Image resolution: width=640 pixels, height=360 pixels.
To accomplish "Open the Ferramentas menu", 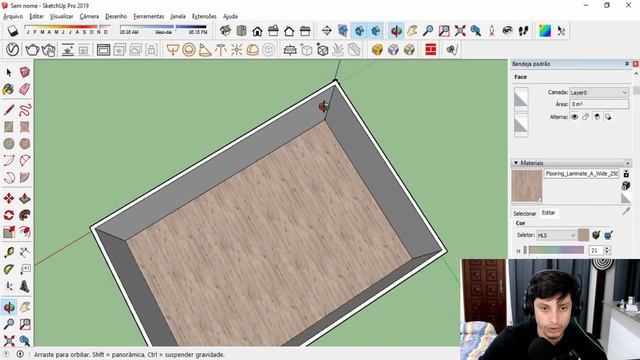I will (149, 16).
